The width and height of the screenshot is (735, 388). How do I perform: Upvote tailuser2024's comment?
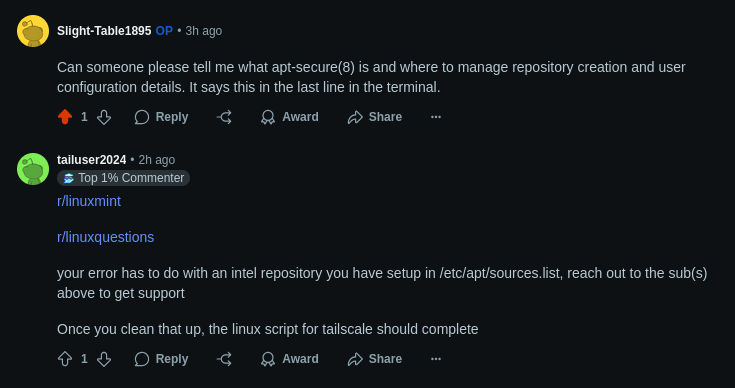[65, 359]
